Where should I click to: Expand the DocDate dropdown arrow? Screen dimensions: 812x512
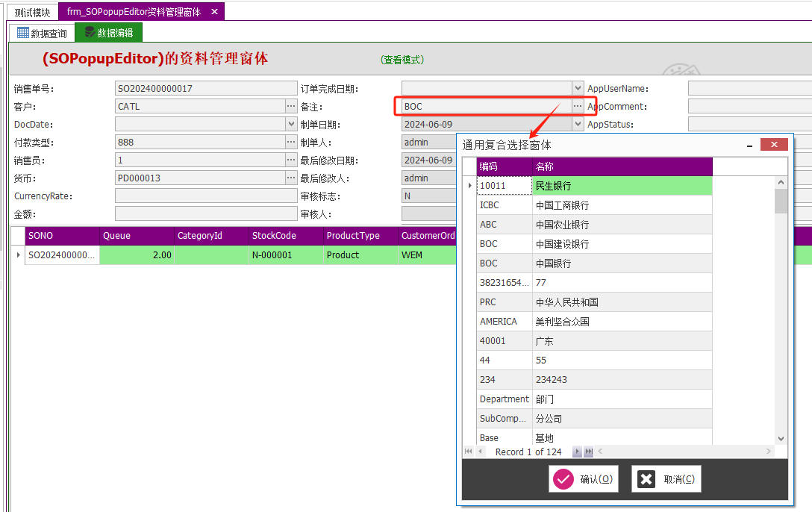coord(292,124)
